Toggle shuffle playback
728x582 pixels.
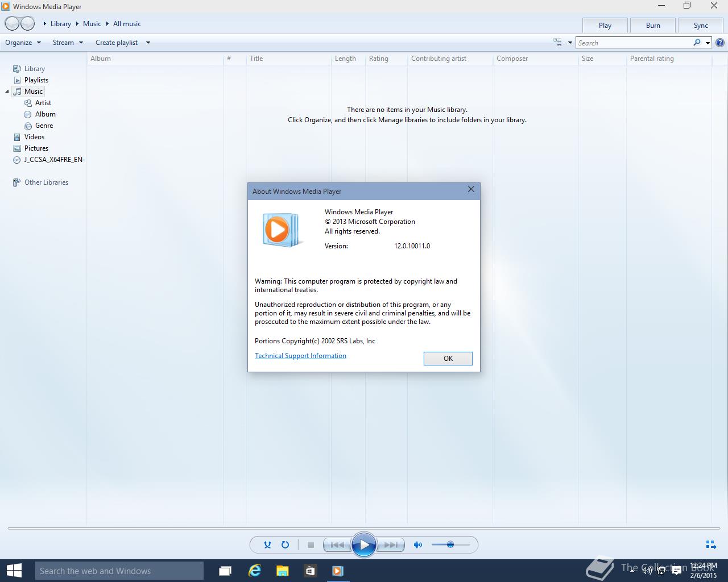coord(267,544)
